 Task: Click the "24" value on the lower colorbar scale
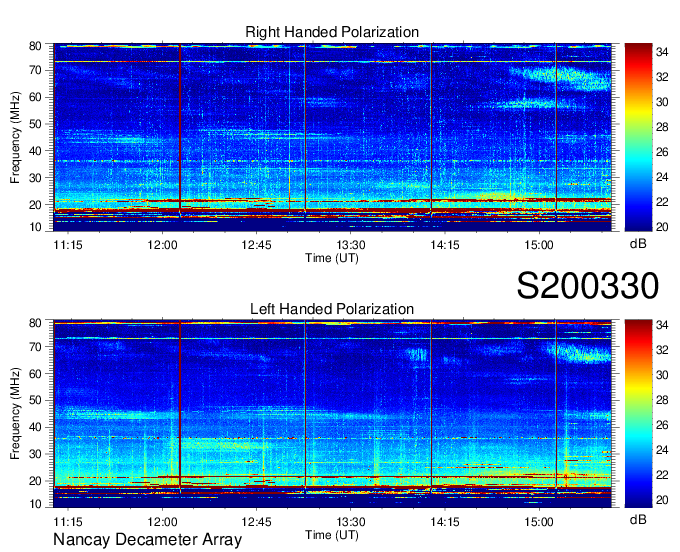[662, 450]
